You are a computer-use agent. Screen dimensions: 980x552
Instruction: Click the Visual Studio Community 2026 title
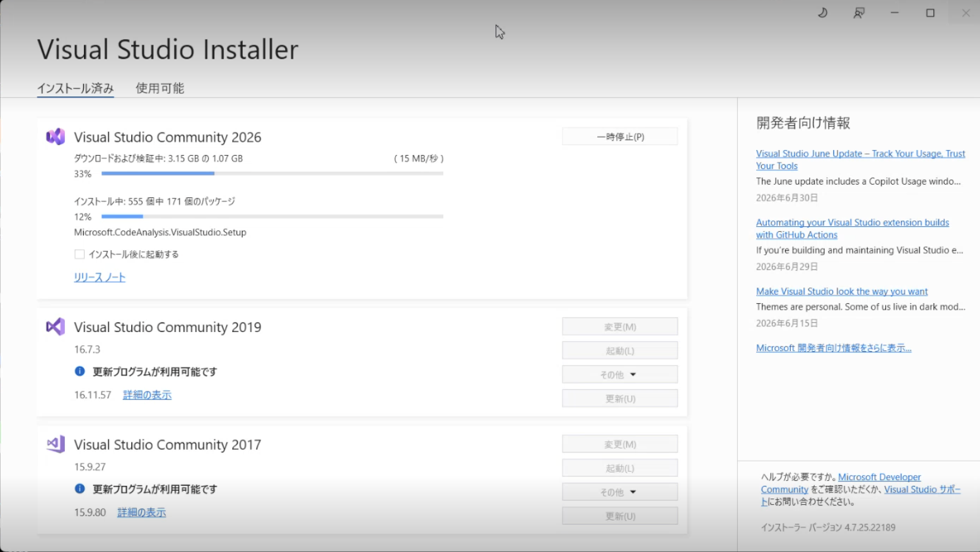pyautogui.click(x=168, y=137)
